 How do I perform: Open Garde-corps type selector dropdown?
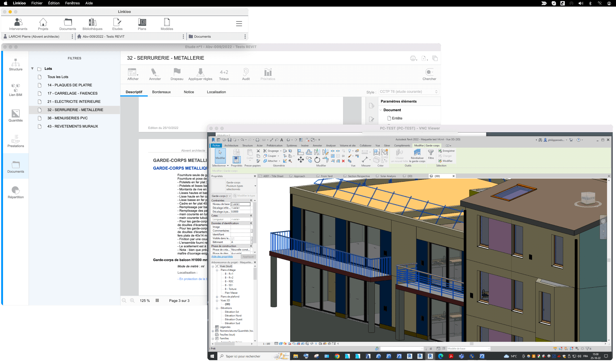[x=255, y=186]
